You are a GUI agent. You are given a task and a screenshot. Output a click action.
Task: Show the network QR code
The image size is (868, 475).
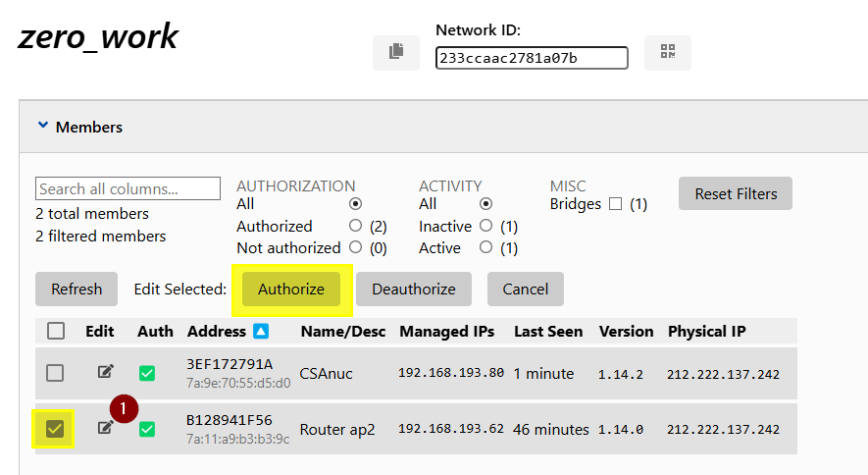pyautogui.click(x=668, y=53)
